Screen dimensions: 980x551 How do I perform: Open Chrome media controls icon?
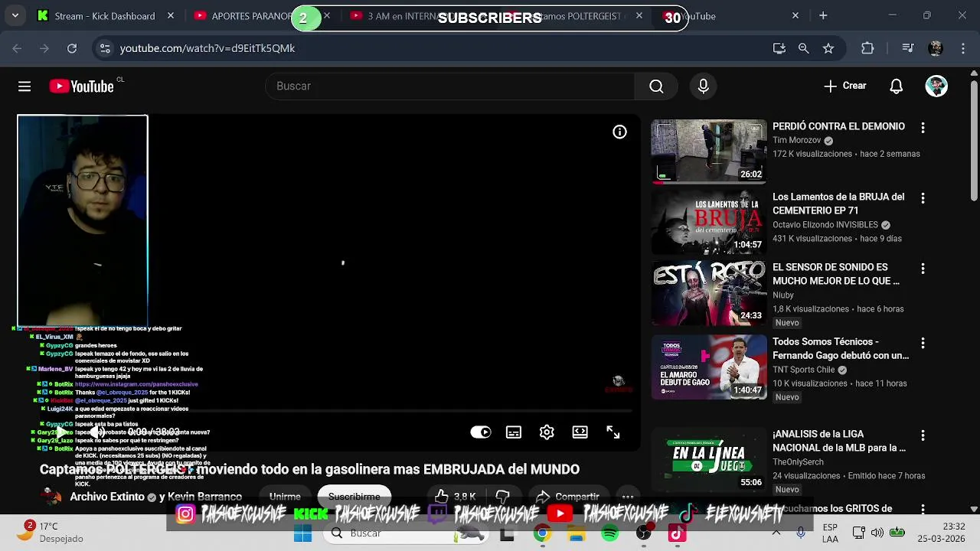908,48
